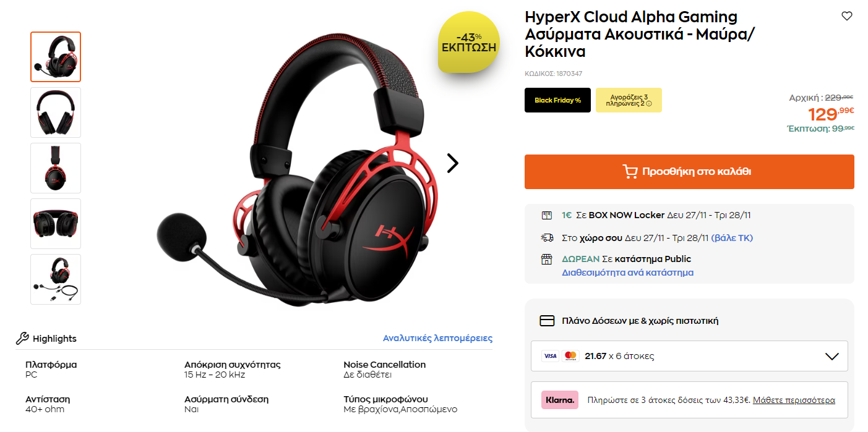Click βάλε ΤΚ postal code link

click(x=732, y=238)
